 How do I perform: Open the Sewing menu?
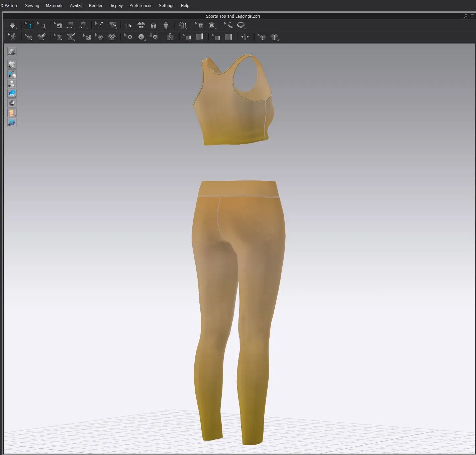(x=32, y=6)
